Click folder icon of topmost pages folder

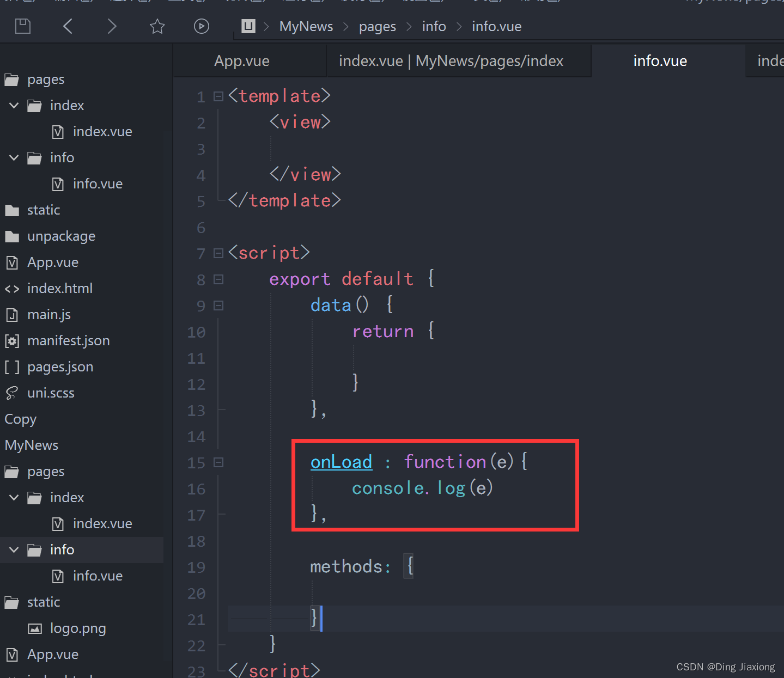pos(12,80)
